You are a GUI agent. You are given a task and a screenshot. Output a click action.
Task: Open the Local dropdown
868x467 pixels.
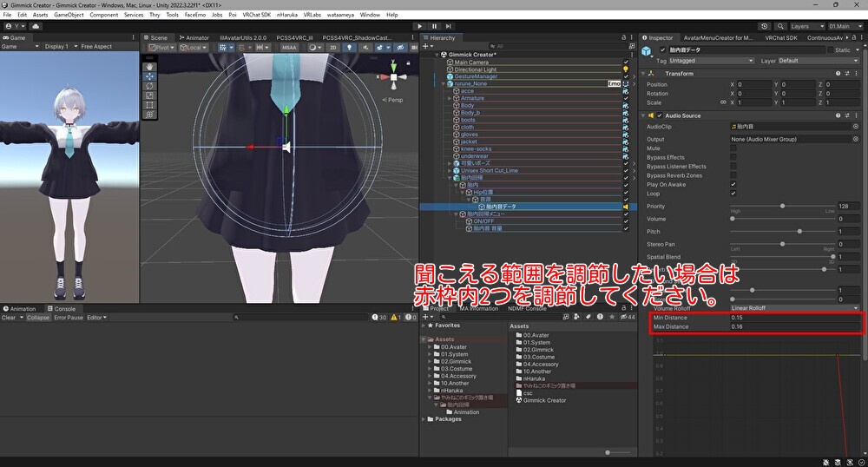[193, 48]
